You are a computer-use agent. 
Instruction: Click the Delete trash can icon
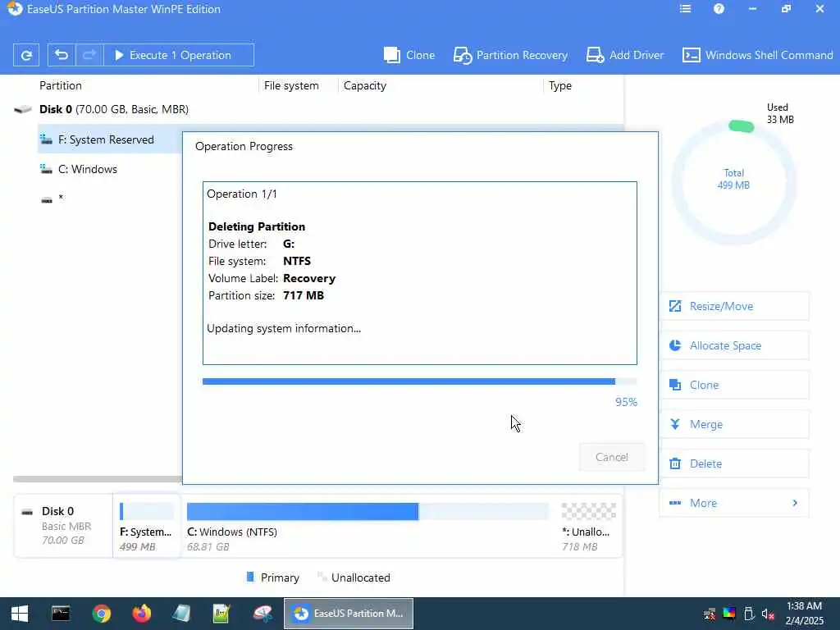pyautogui.click(x=675, y=463)
